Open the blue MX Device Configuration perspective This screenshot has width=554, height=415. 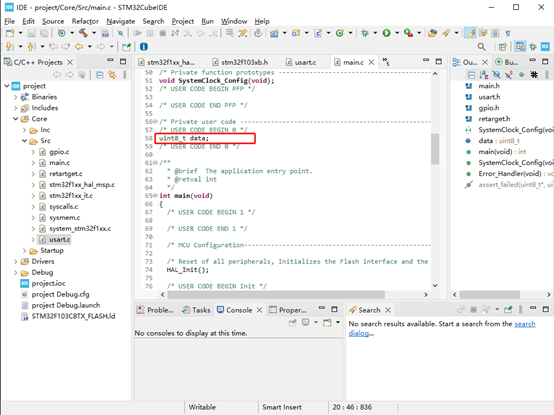pos(545,47)
